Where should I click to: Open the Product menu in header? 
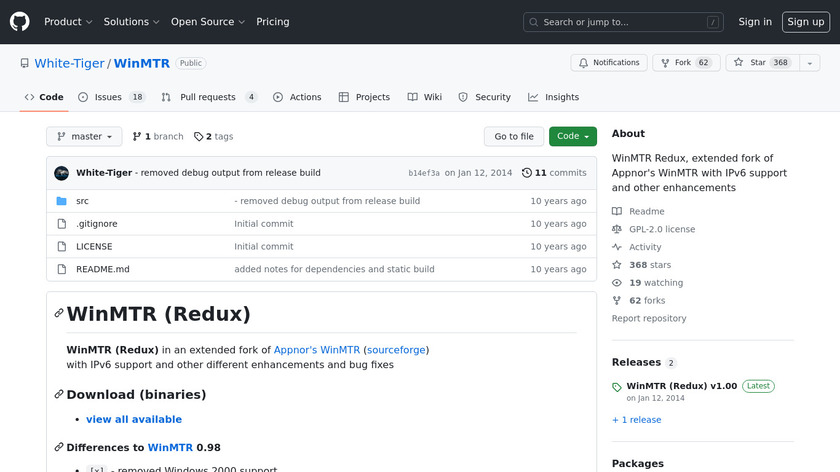(68, 22)
